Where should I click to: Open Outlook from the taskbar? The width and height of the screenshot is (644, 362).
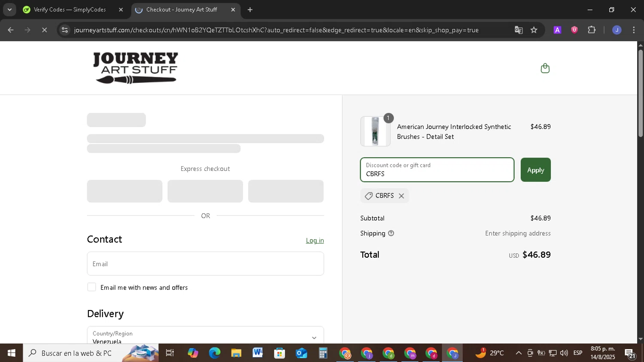point(301,353)
